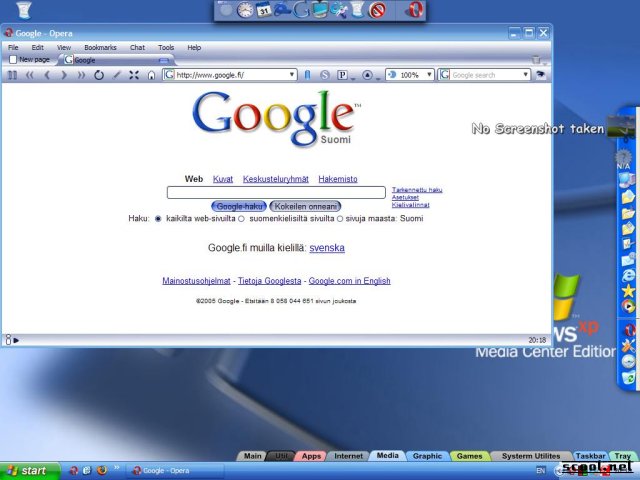Open the Bookmarks menu
This screenshot has height=480, width=640.
(x=100, y=47)
